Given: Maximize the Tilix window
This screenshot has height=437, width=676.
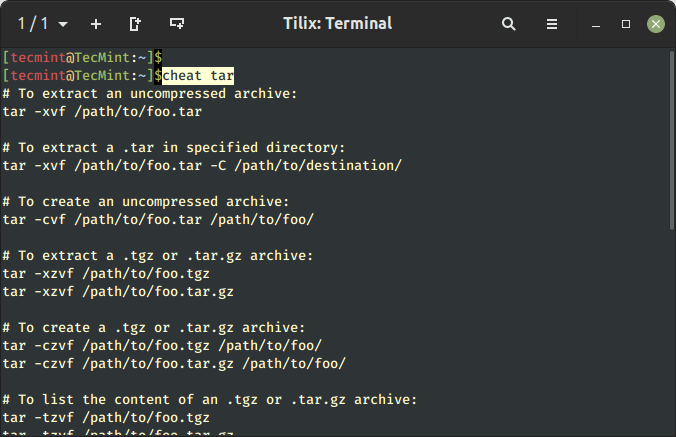Looking at the screenshot, I should pos(626,23).
